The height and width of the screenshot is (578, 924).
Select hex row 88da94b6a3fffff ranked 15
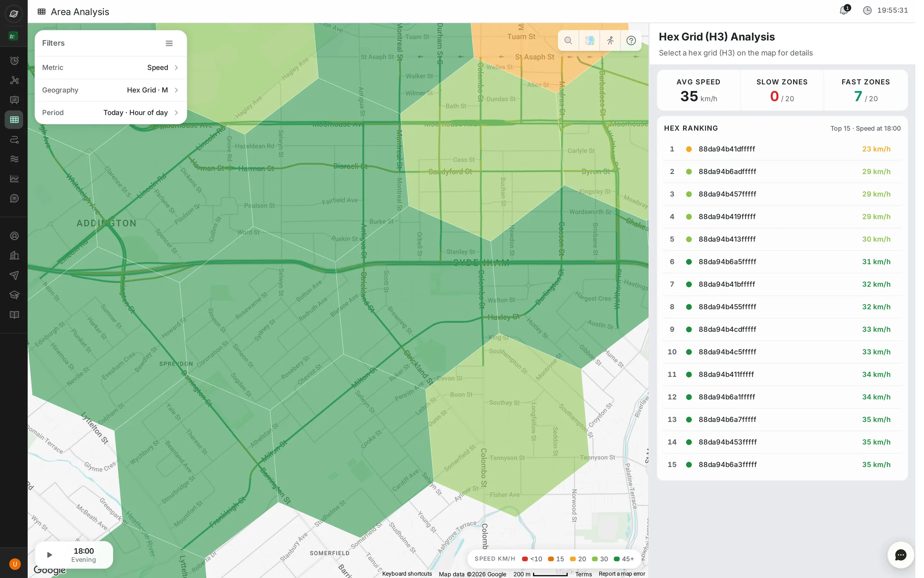(782, 465)
